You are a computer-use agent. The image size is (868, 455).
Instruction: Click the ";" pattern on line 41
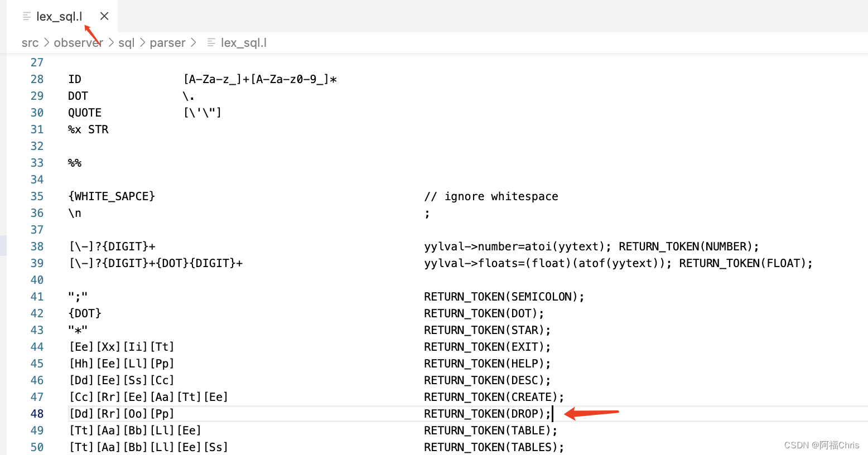pos(78,297)
